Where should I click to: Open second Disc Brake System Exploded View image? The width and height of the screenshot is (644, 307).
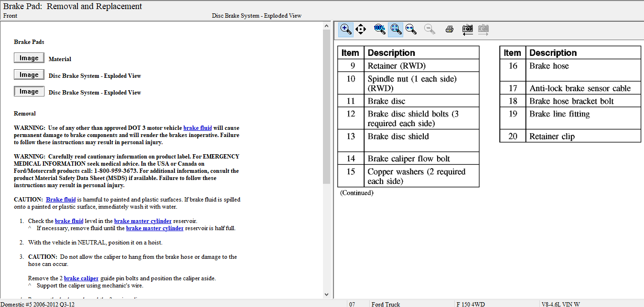tap(29, 92)
